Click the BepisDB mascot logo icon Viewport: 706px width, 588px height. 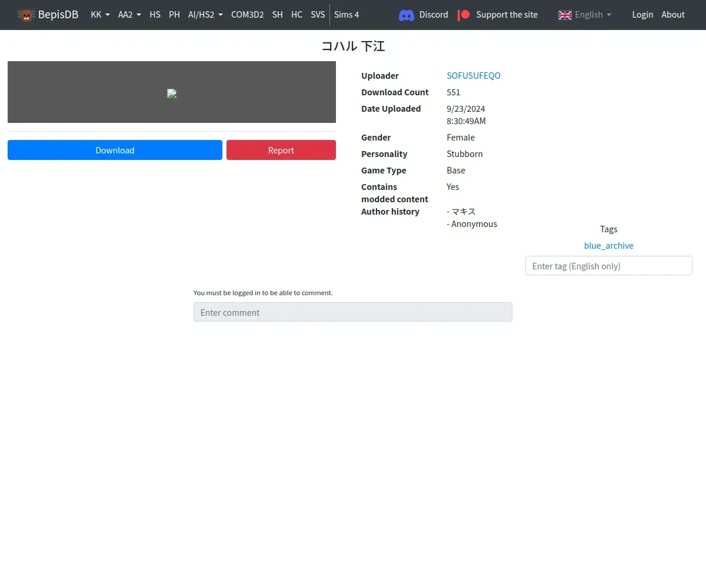[26, 15]
